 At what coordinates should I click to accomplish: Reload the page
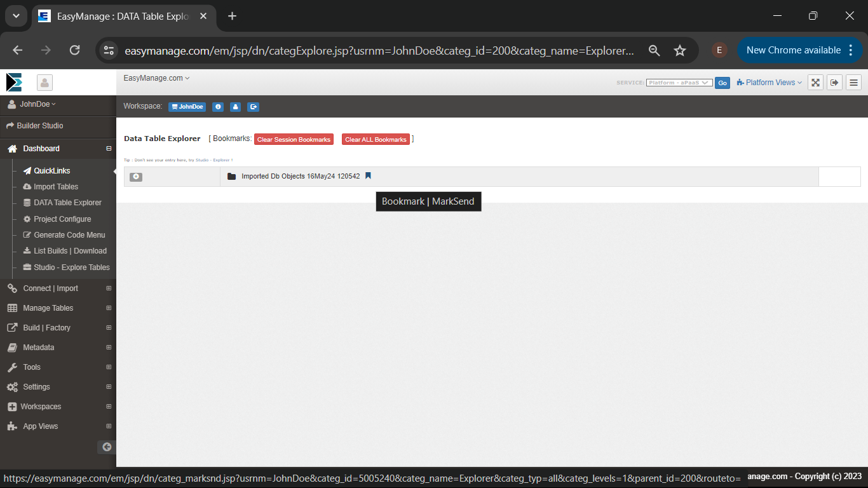pyautogui.click(x=74, y=50)
